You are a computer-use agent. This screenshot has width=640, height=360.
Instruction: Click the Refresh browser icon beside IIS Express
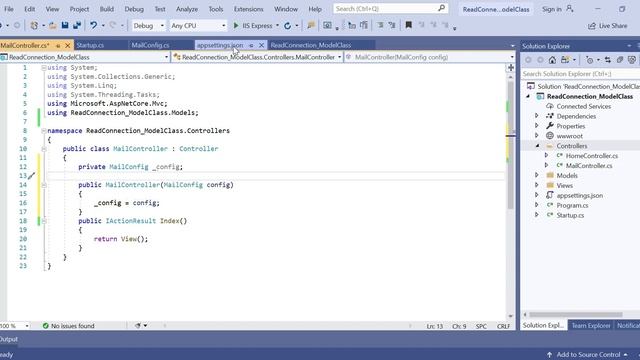287,26
